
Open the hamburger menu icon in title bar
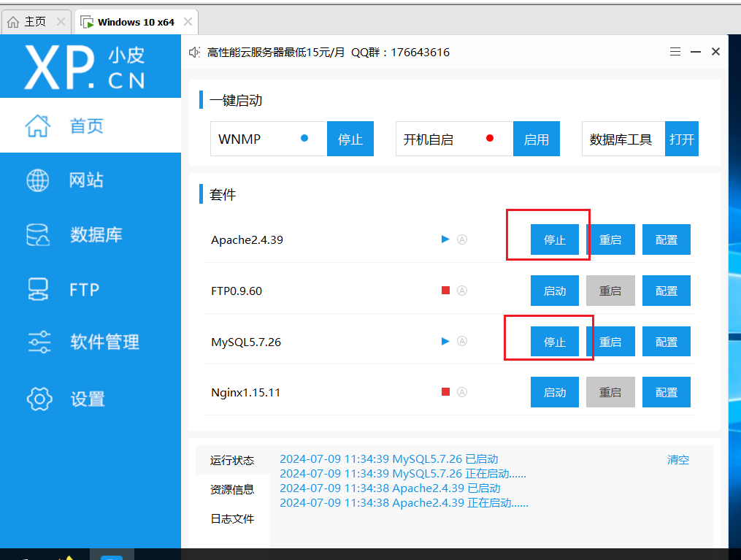(675, 52)
